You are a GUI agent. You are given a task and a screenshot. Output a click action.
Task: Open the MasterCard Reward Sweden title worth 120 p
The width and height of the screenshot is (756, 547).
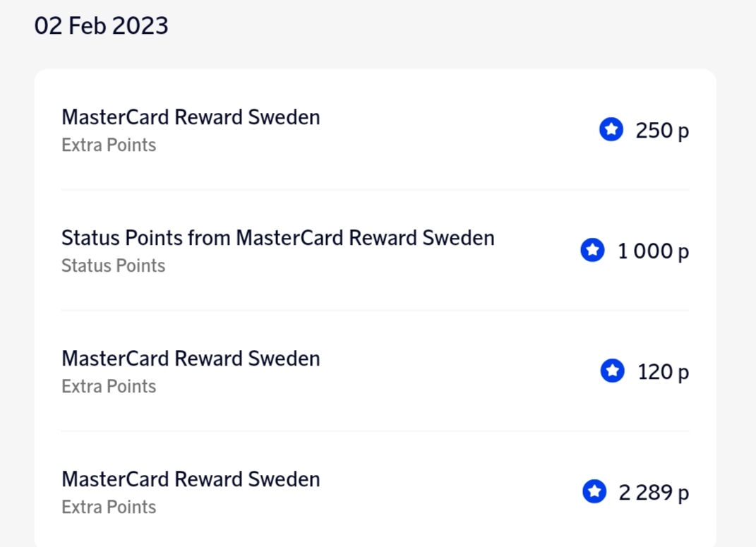pyautogui.click(x=191, y=359)
